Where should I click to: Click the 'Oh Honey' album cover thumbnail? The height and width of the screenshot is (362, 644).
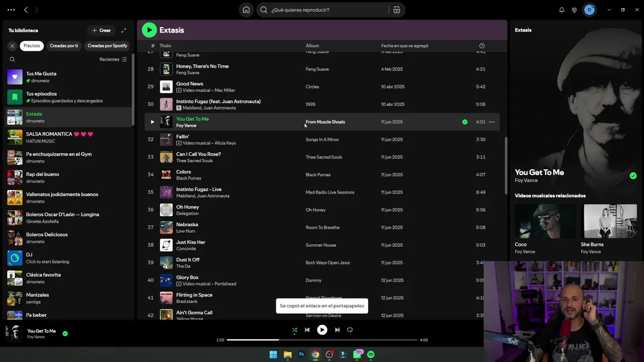click(166, 210)
